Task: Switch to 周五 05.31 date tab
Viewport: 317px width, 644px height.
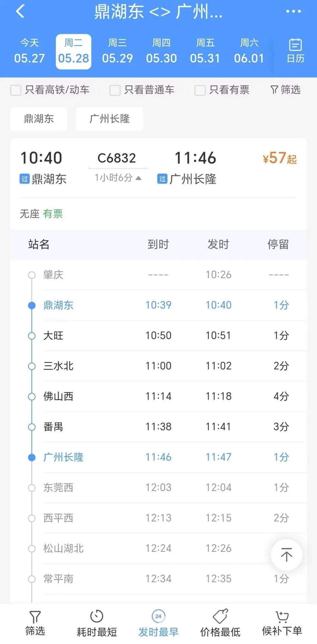Action: [x=205, y=52]
